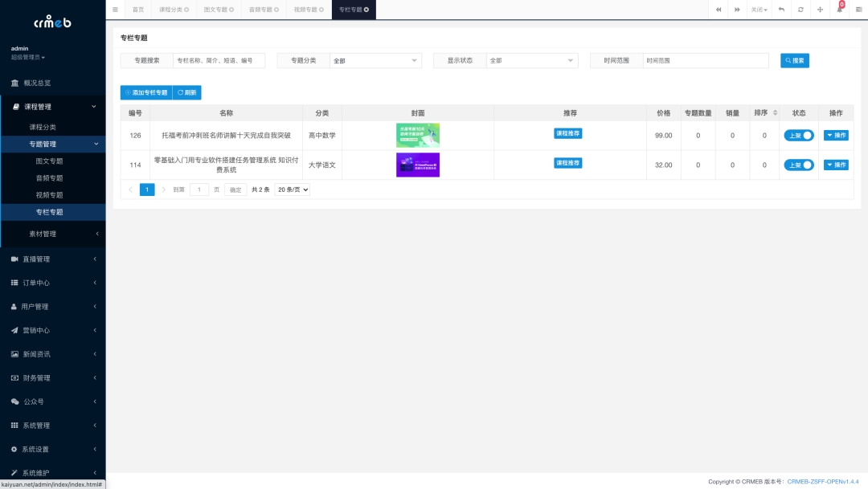The width and height of the screenshot is (868, 489).
Task: Collapse the sidebar with the hamburger icon
Action: (115, 10)
